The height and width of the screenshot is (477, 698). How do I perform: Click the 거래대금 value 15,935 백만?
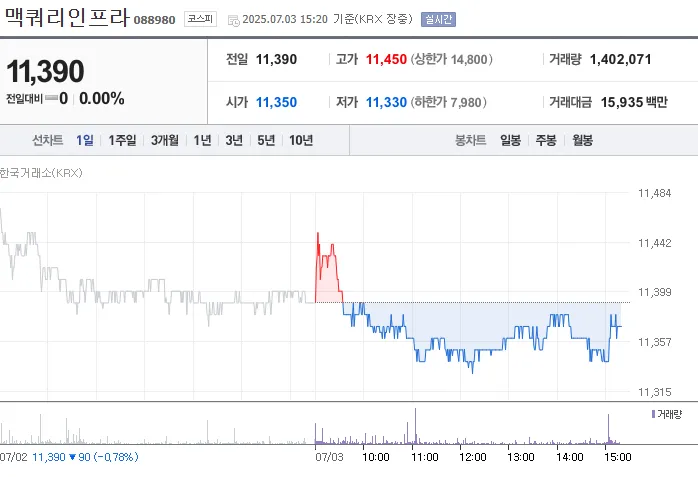pyautogui.click(x=634, y=102)
